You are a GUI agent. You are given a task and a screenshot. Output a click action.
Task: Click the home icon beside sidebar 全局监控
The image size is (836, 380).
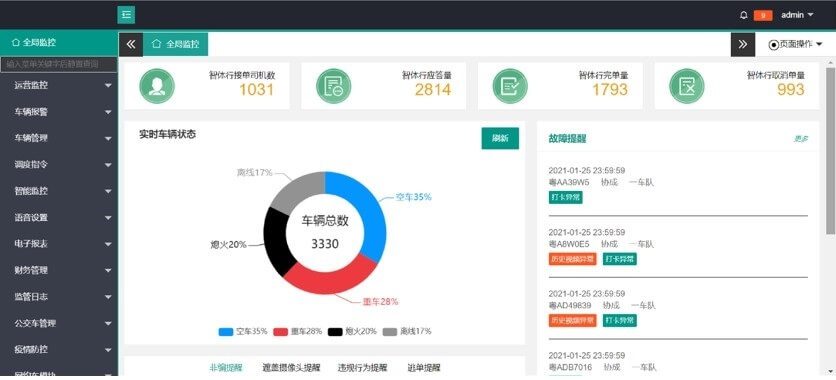pyautogui.click(x=15, y=42)
